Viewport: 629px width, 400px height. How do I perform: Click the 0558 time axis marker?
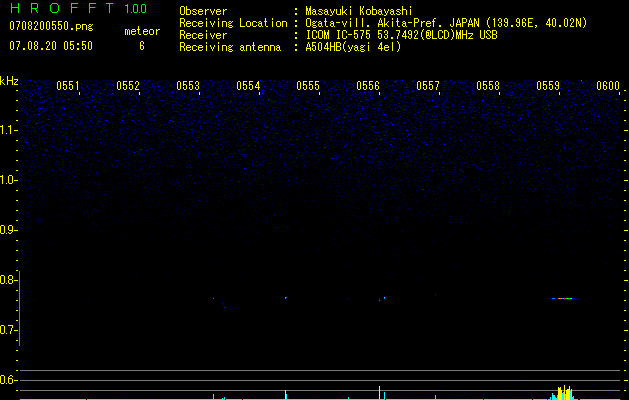pyautogui.click(x=488, y=86)
